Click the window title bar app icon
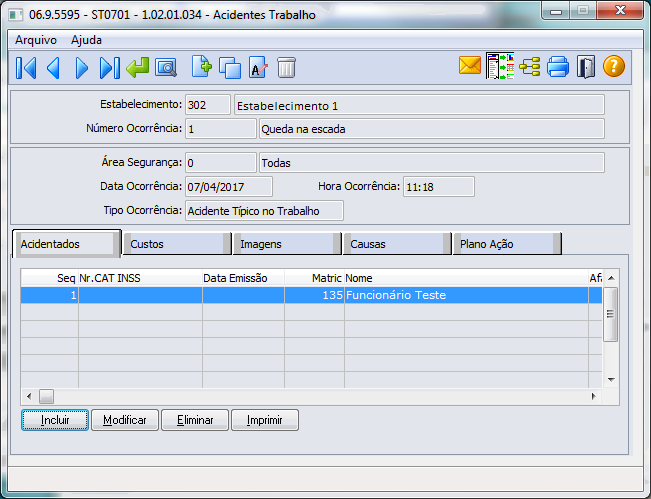Viewport: 651px width, 499px height. 16,15
